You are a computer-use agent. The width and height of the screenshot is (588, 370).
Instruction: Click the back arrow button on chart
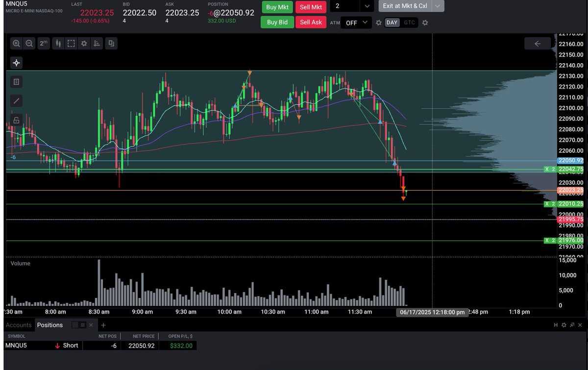click(537, 44)
